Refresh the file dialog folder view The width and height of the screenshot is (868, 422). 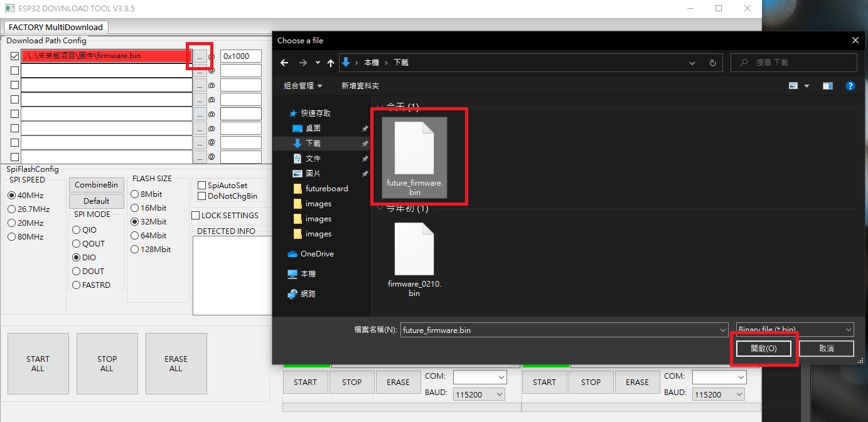tap(712, 63)
